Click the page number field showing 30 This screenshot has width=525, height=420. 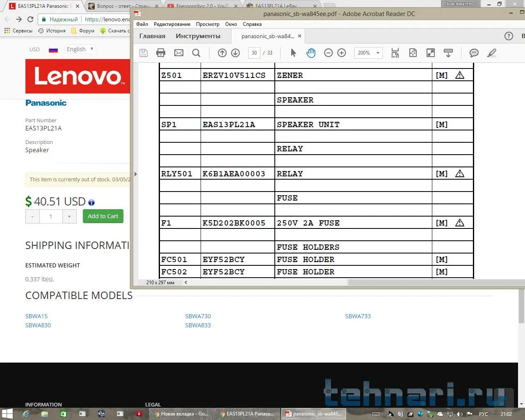[254, 53]
